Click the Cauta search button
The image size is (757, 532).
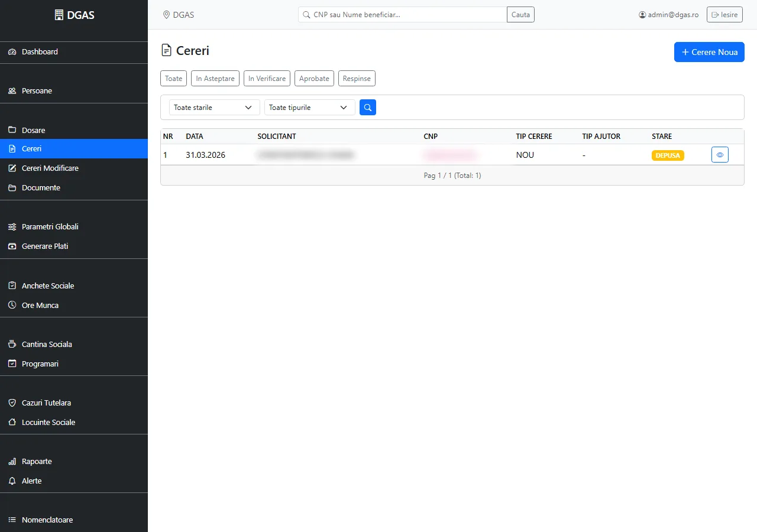[x=520, y=15]
